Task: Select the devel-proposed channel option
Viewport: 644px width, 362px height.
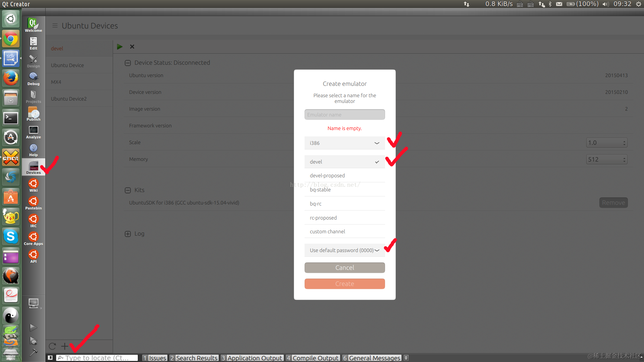Action: pyautogui.click(x=344, y=176)
